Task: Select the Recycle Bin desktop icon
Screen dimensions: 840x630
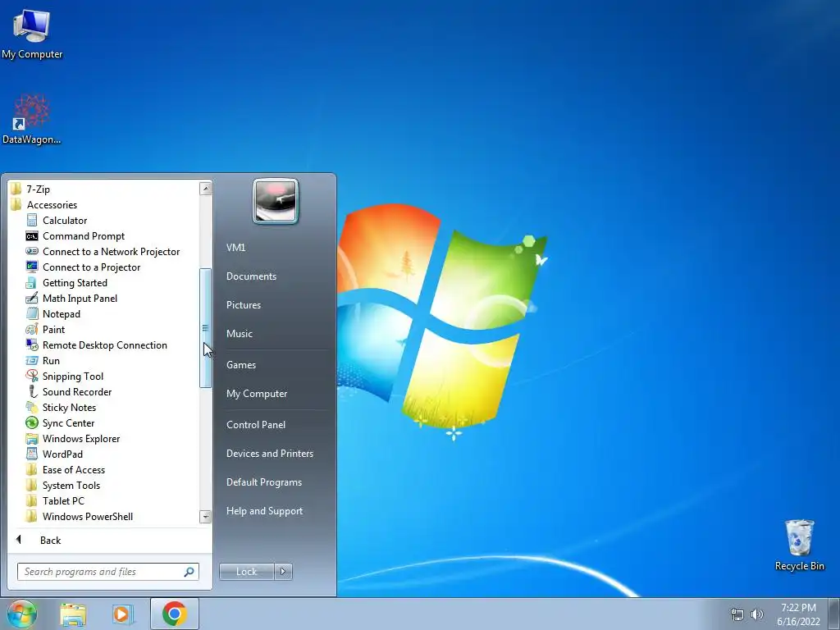Action: pyautogui.click(x=799, y=545)
